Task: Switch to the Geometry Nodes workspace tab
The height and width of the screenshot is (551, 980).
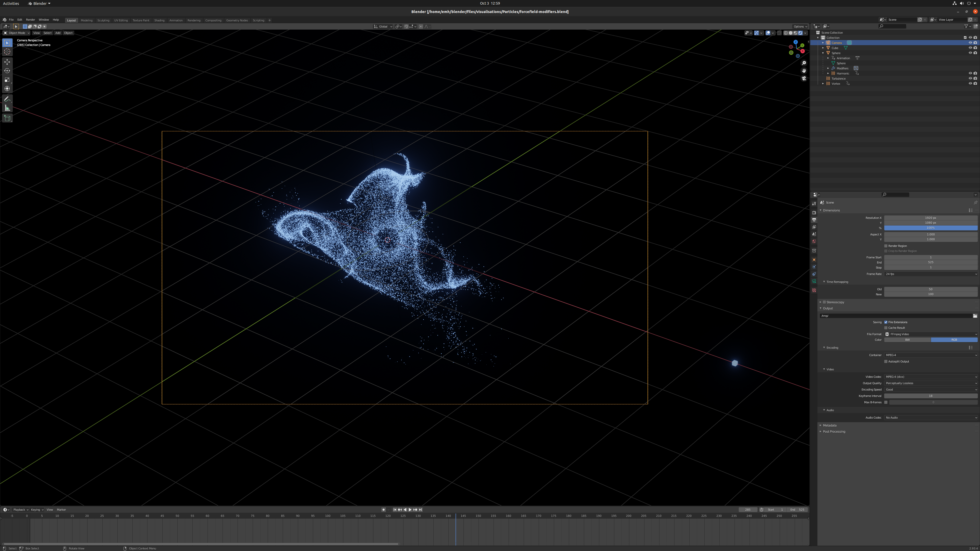Action: coord(237,20)
